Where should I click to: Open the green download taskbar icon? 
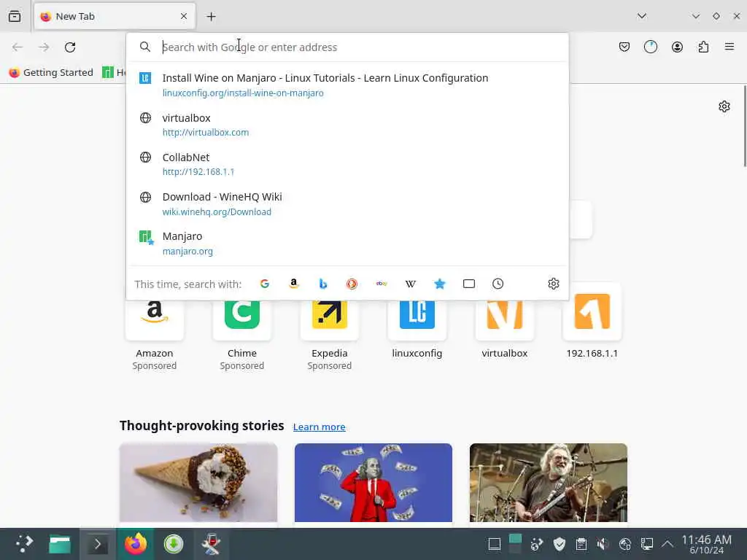coord(174,544)
